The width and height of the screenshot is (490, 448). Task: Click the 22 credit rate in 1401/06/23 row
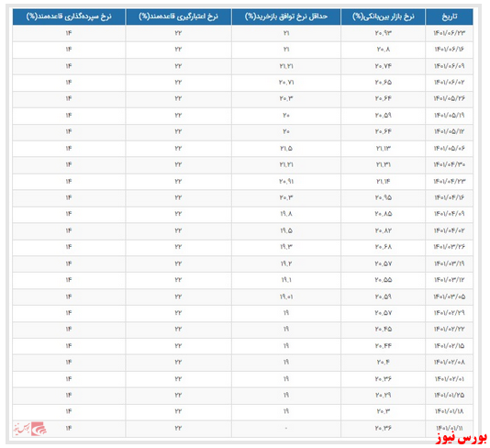(x=178, y=33)
